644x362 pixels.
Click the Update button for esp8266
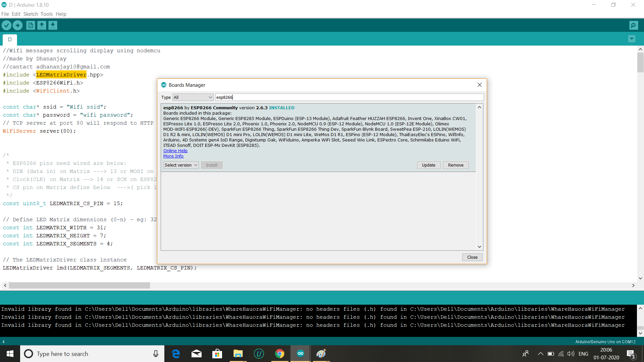pyautogui.click(x=428, y=165)
